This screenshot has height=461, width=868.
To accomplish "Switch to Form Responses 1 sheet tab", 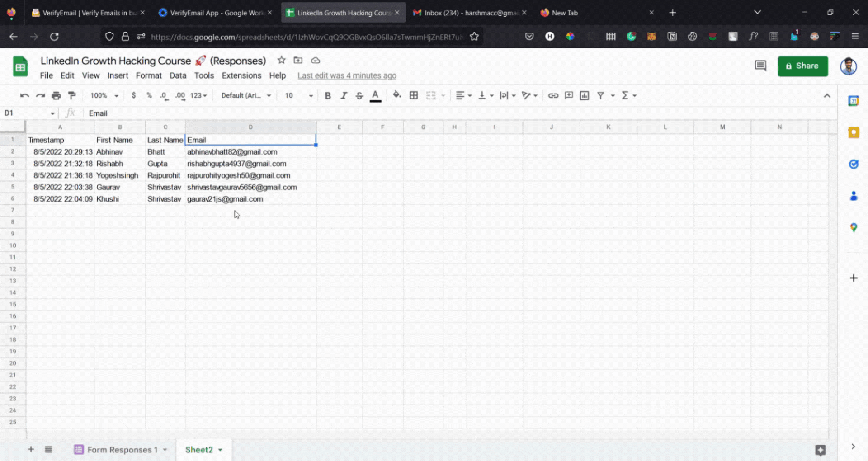I will pyautogui.click(x=121, y=450).
